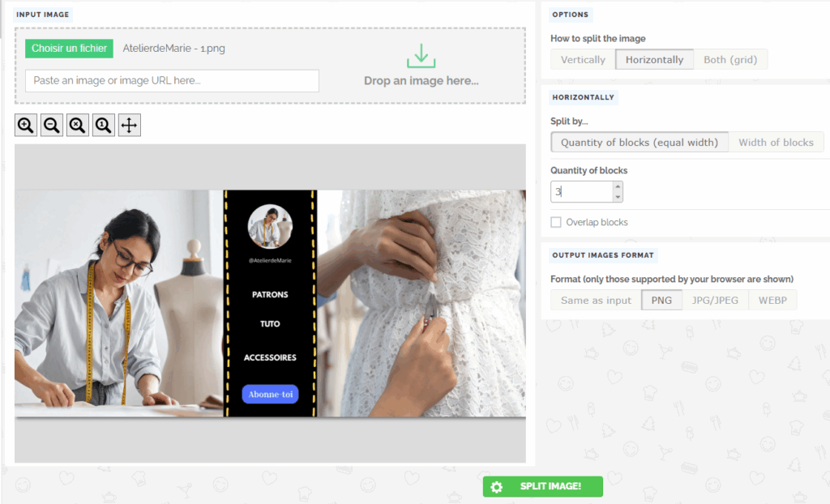This screenshot has height=504, width=830.
Task: Choose JPG/JPEG output format
Action: (715, 299)
